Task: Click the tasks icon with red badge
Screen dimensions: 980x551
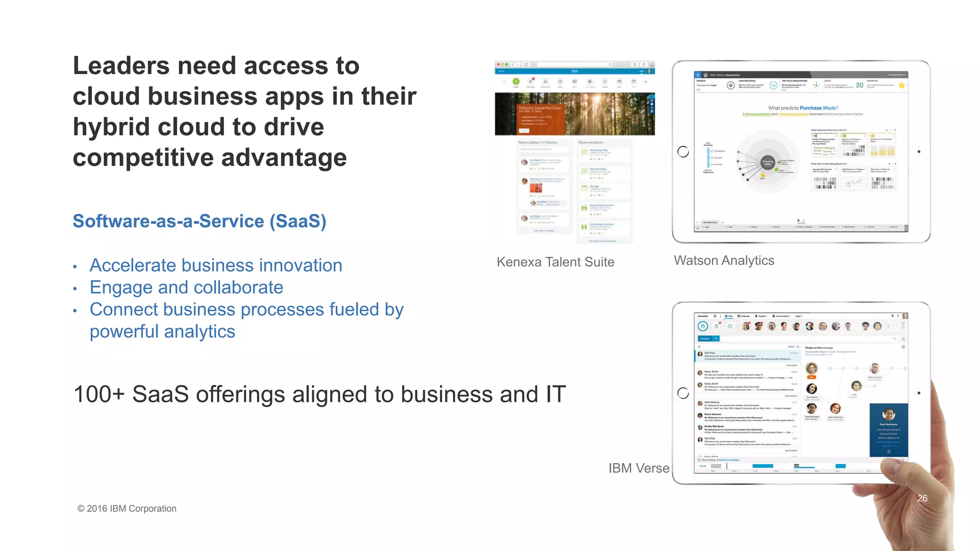Action: coord(717,326)
